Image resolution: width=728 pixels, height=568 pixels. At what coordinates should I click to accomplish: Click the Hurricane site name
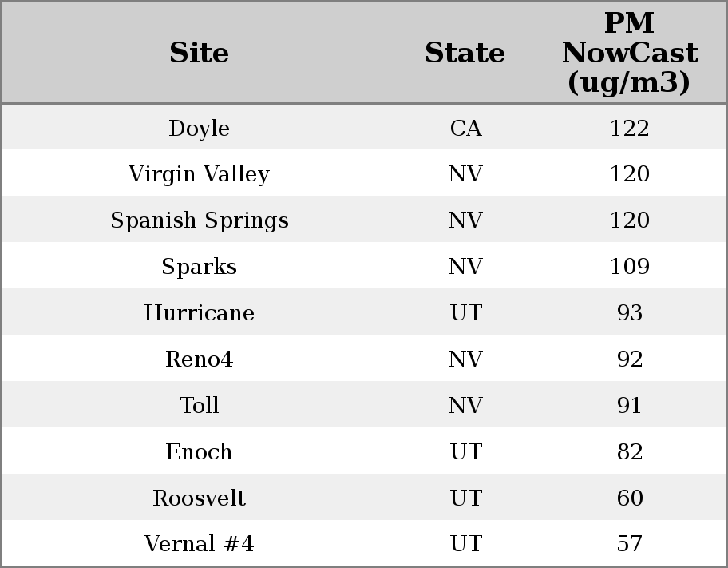[x=199, y=313]
